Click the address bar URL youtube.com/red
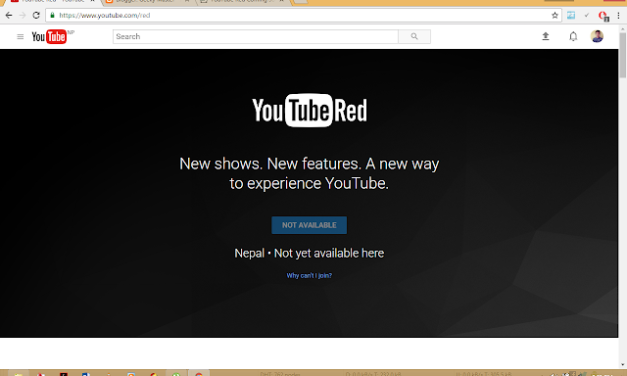627x376 pixels. (104, 15)
